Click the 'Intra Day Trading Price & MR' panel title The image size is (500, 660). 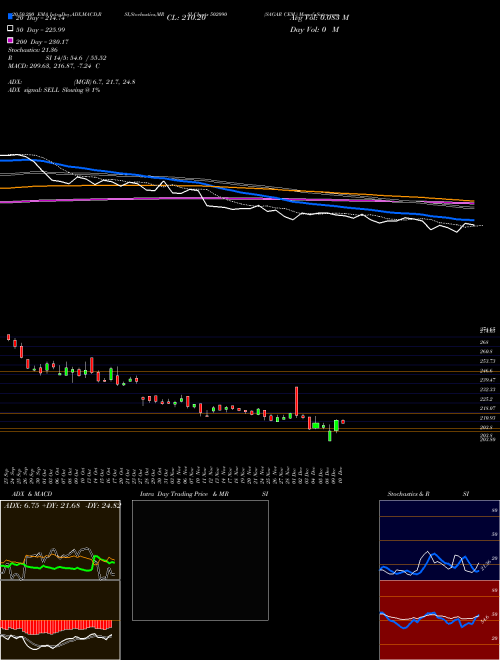[184, 494]
